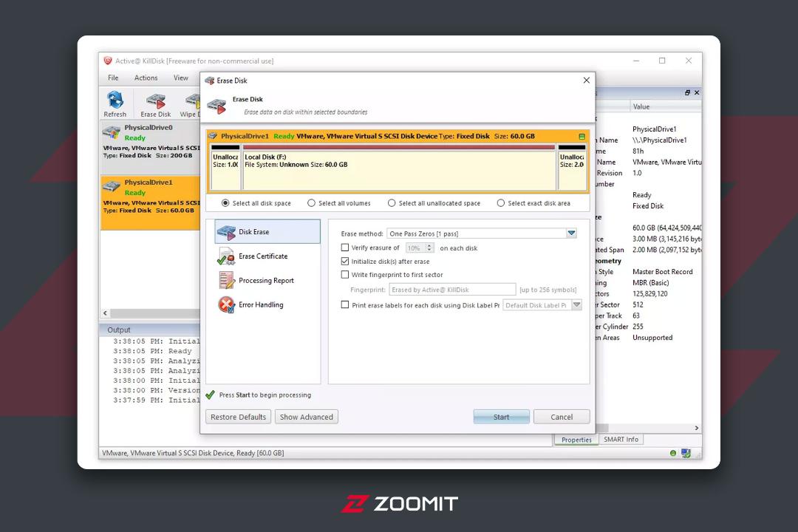This screenshot has height=532, width=798.
Task: Open the File menu
Action: (113, 78)
